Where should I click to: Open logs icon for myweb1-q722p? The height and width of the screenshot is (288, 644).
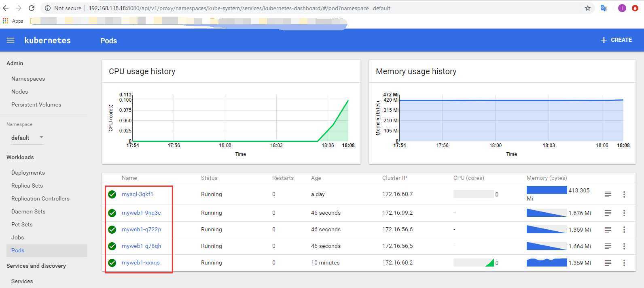pyautogui.click(x=608, y=230)
